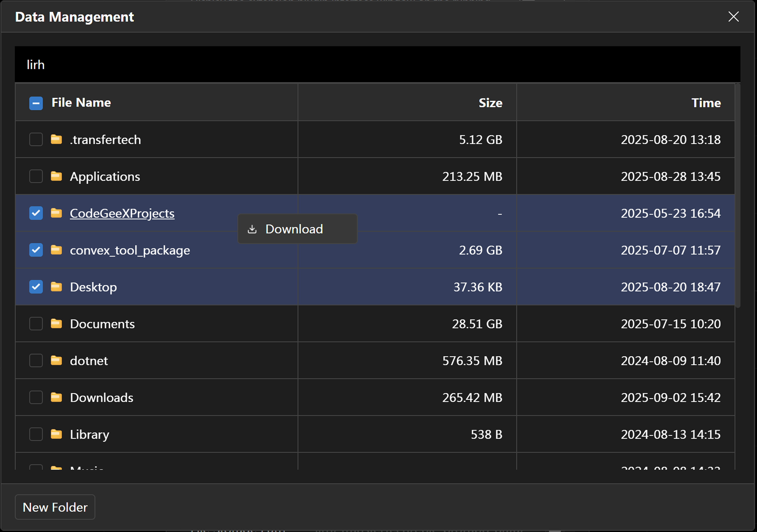Click the Size column header
The height and width of the screenshot is (532, 757).
490,103
